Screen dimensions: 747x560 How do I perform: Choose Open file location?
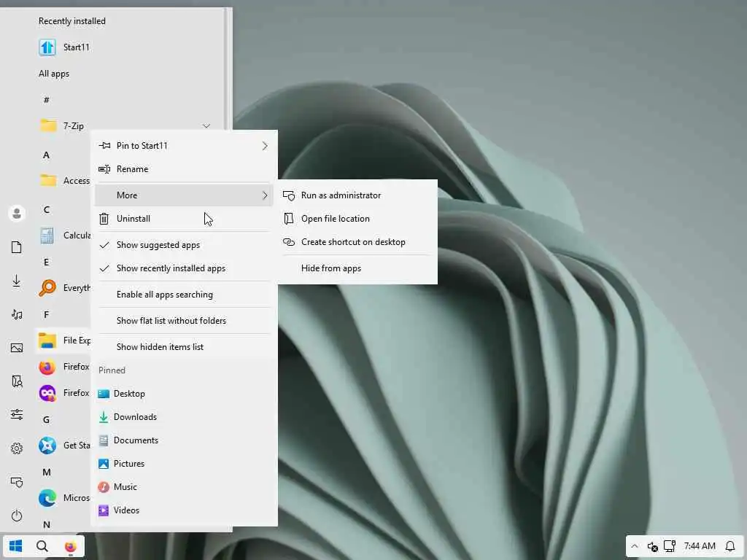357,219
